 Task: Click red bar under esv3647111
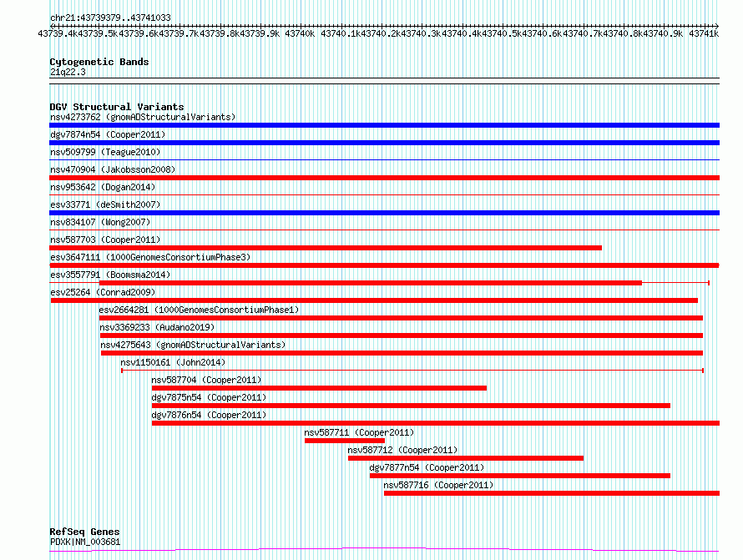[384, 265]
